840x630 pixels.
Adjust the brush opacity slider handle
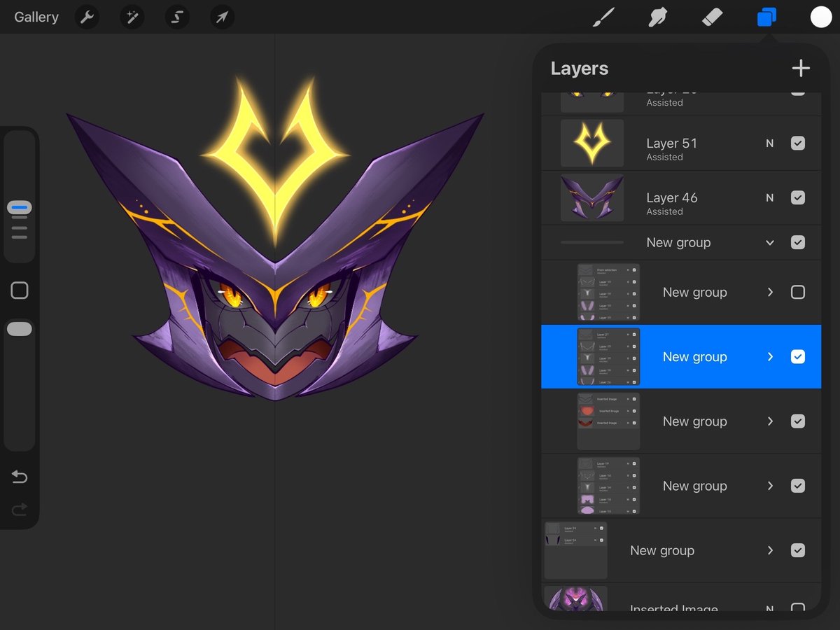click(x=20, y=329)
